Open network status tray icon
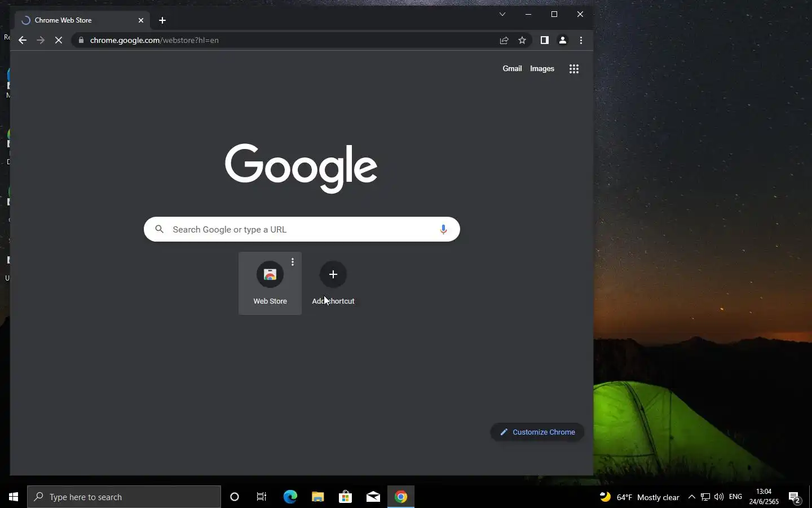This screenshot has width=812, height=508. click(x=705, y=497)
